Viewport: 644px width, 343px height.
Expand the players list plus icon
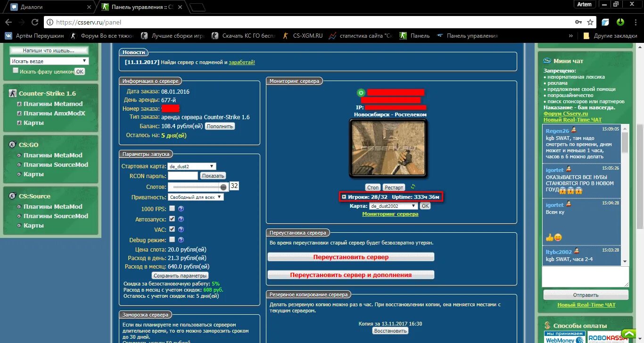tap(344, 197)
